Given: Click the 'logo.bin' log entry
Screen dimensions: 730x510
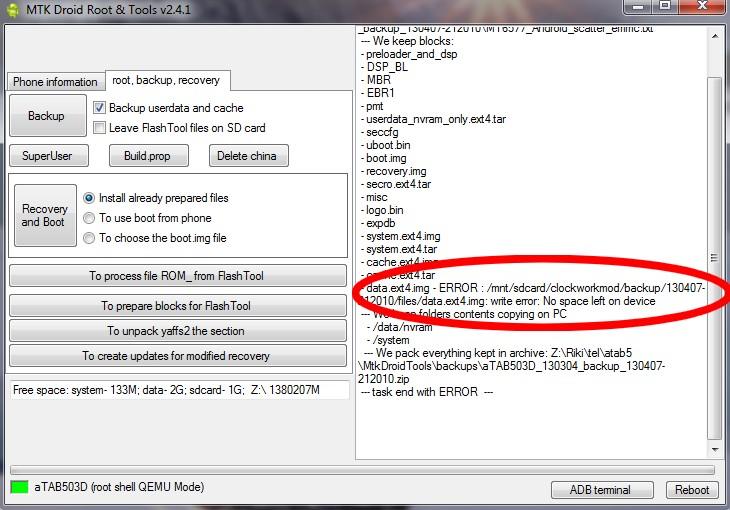Looking at the screenshot, I should click(385, 211).
